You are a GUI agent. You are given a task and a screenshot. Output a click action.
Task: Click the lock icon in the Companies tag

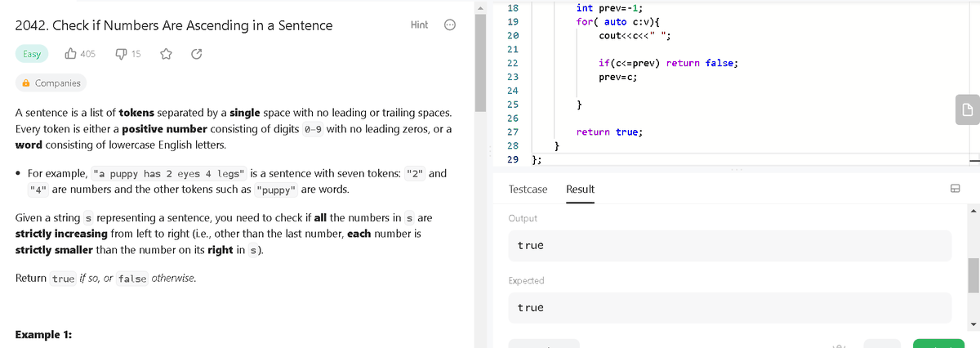point(27,83)
